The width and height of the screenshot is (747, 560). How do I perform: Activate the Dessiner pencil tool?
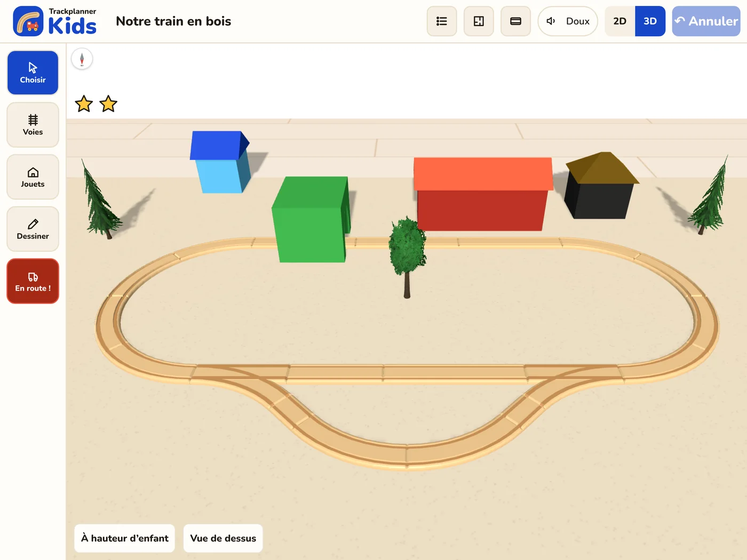pyautogui.click(x=33, y=229)
